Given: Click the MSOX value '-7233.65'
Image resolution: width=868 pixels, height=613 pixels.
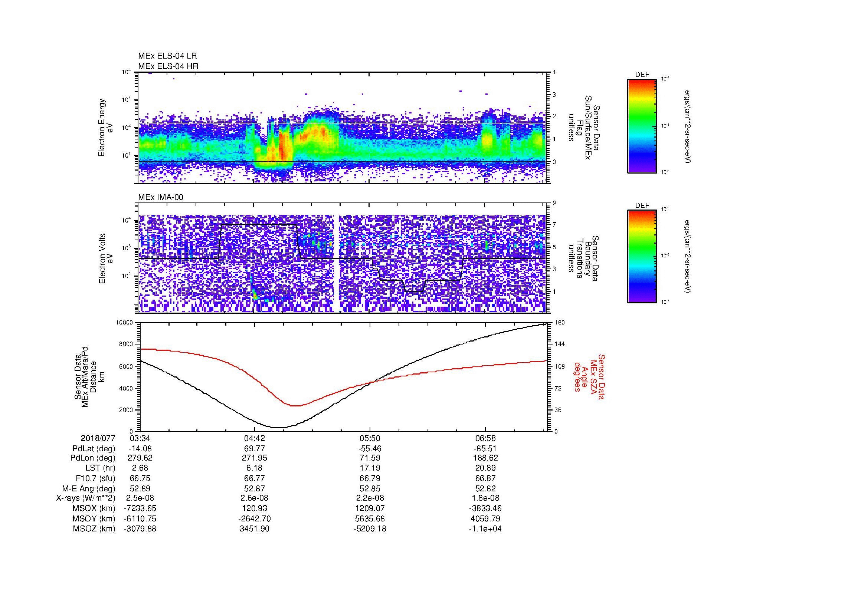Looking at the screenshot, I should [140, 509].
